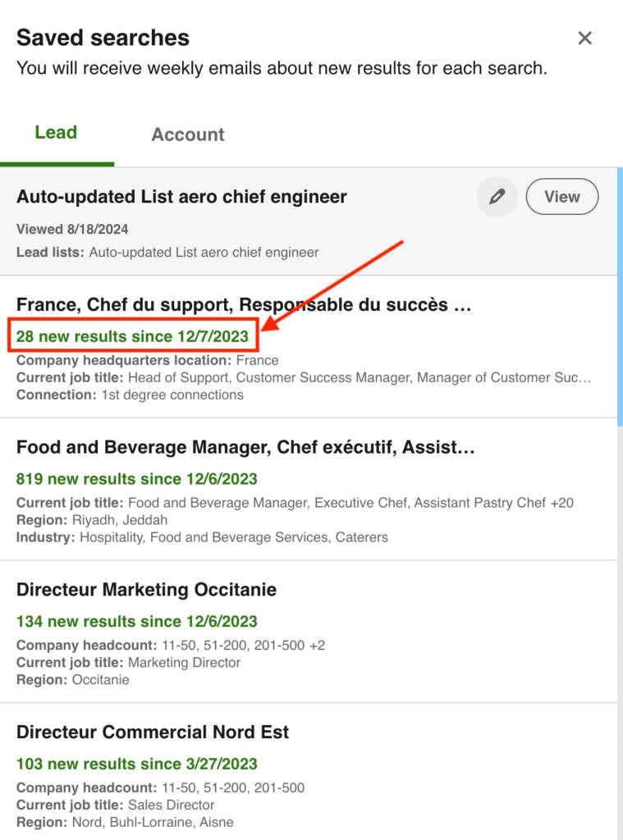The height and width of the screenshot is (840, 623).
Task: Click 134 new results since 12/6/2023
Action: click(136, 621)
